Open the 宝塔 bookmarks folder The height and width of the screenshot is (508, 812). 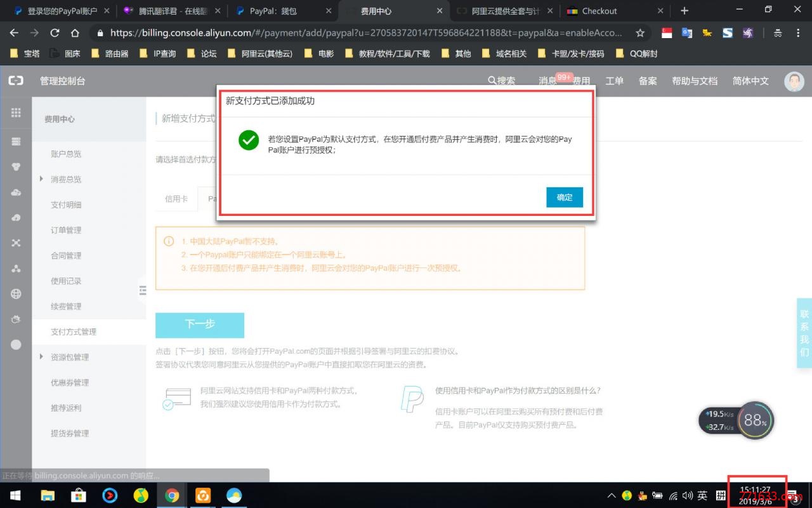[25, 54]
